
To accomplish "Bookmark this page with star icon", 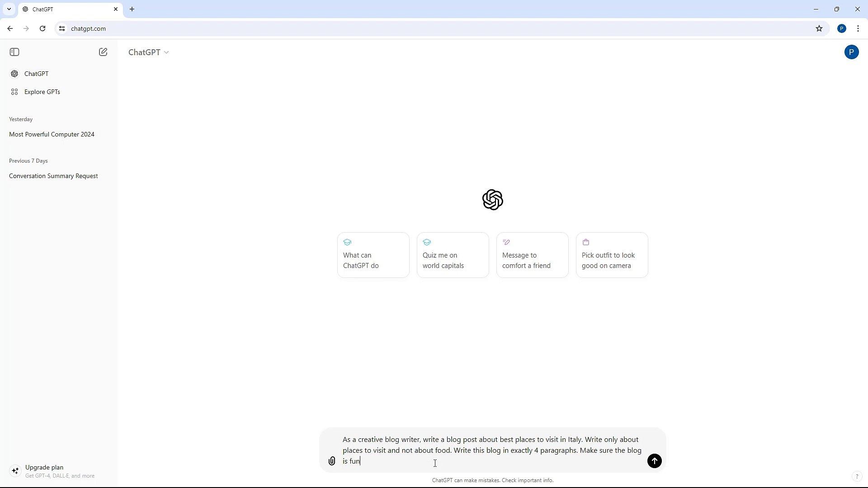I will 819,28.
